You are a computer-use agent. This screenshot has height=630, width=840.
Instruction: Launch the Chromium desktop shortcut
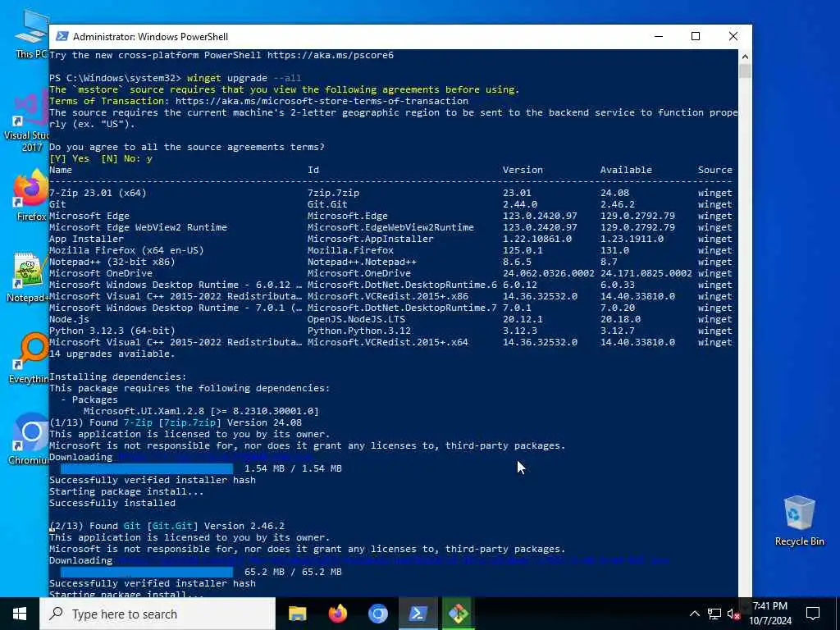[x=29, y=440]
